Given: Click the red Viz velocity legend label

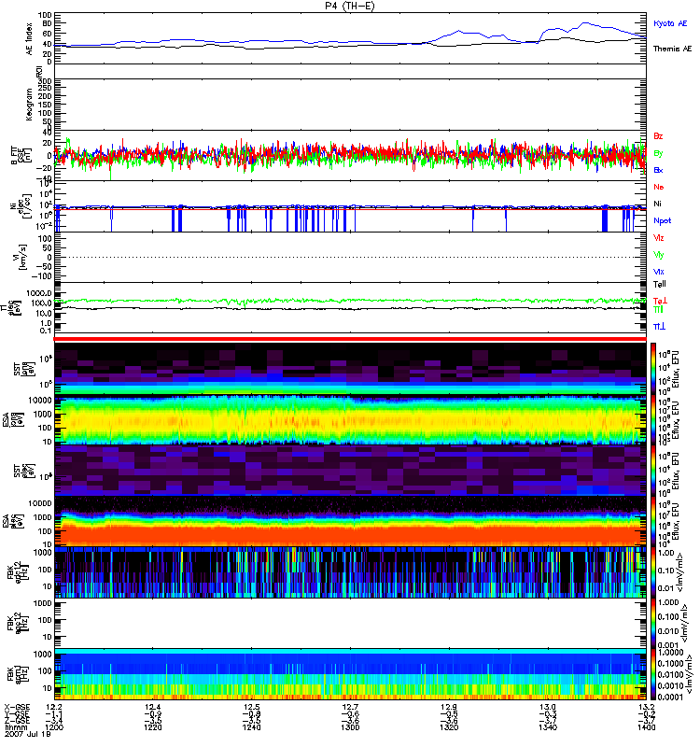Looking at the screenshot, I should (659, 238).
